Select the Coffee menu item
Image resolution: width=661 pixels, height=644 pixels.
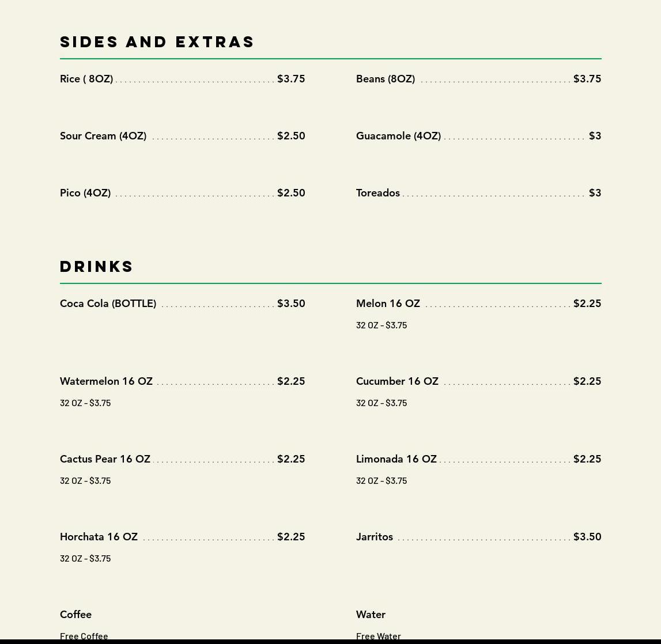pyautogui.click(x=76, y=614)
